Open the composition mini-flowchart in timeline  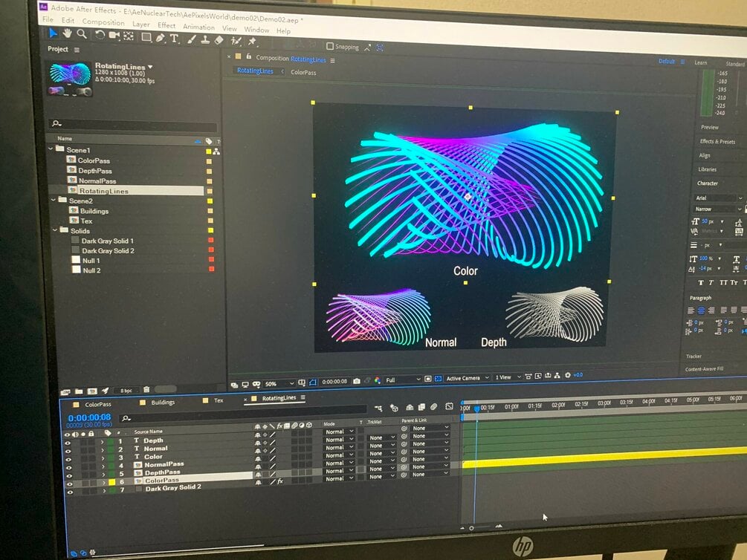pos(378,408)
